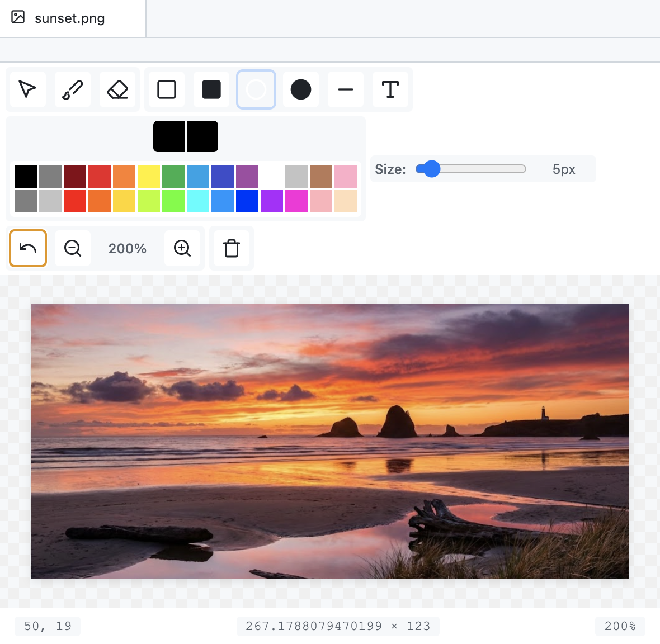Zoom out using the magnifier minus icon
Viewport: 660px width, 644px height.
(x=73, y=248)
